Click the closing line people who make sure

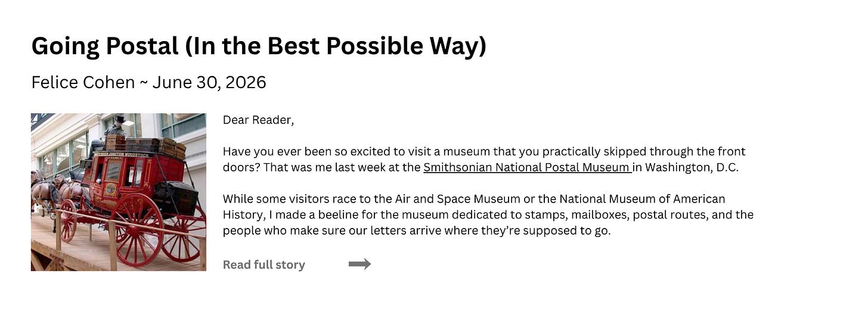point(417,230)
